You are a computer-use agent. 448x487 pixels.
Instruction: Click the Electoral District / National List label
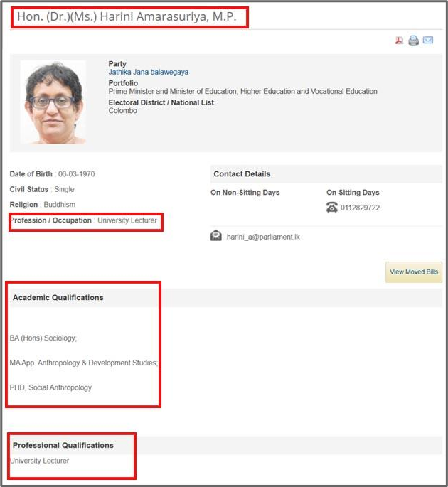(x=161, y=102)
